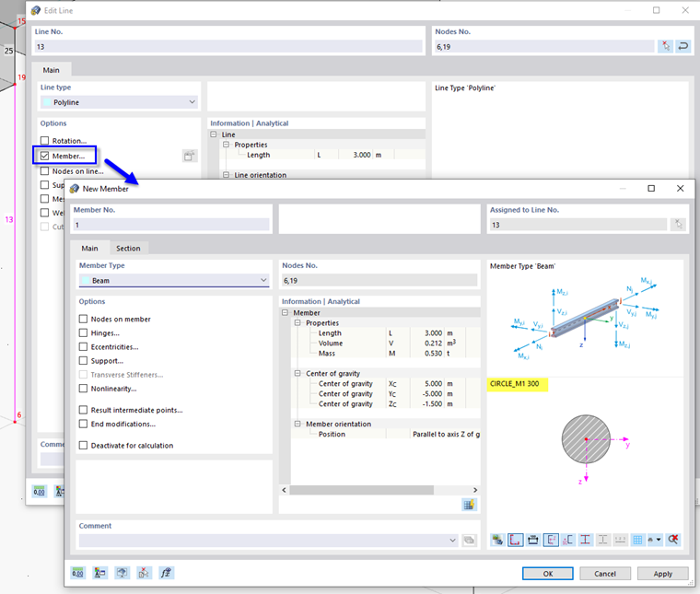Toggle the red-dotted section outline points icon
Image resolution: width=700 pixels, height=594 pixels.
(x=515, y=540)
